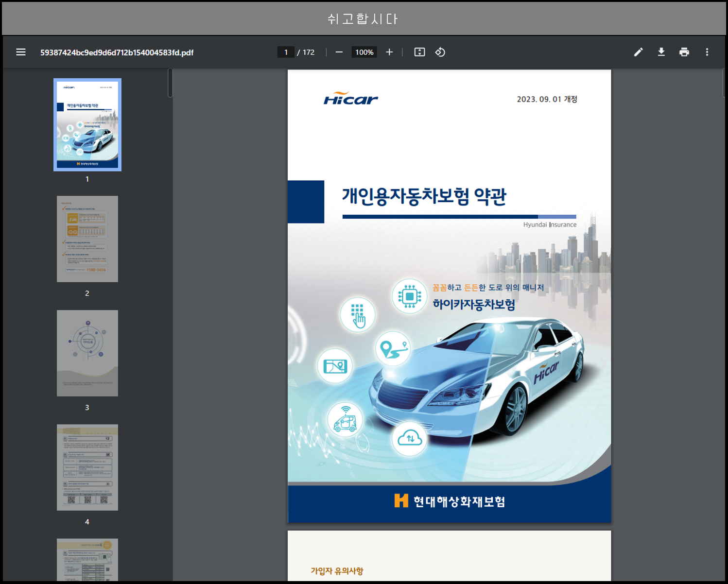Image resolution: width=728 pixels, height=584 pixels.
Task: Select page 3 thumbnail
Action: (x=87, y=353)
